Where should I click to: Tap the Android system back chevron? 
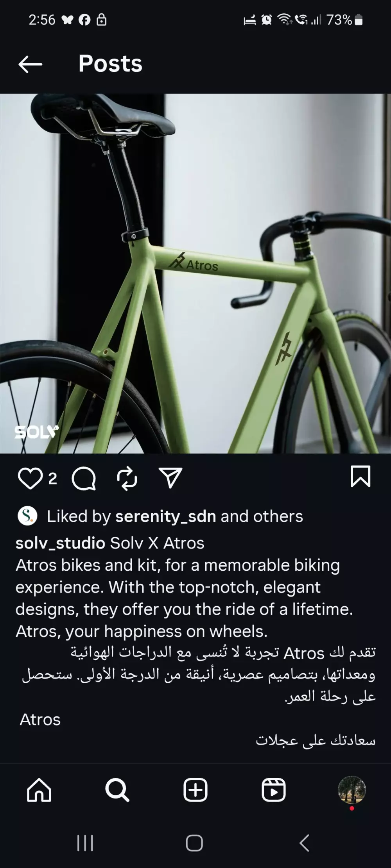point(304,843)
